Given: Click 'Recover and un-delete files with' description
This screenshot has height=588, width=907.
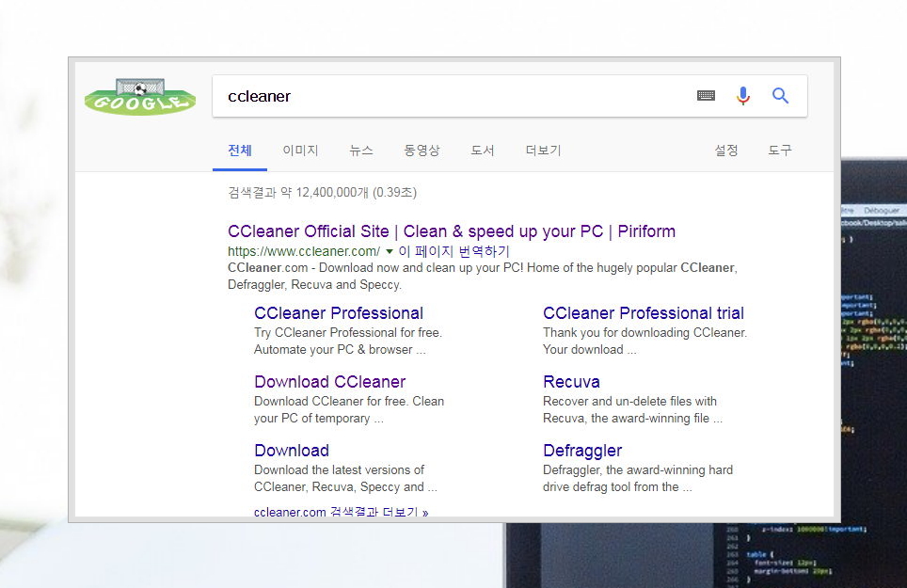Looking at the screenshot, I should (x=632, y=410).
